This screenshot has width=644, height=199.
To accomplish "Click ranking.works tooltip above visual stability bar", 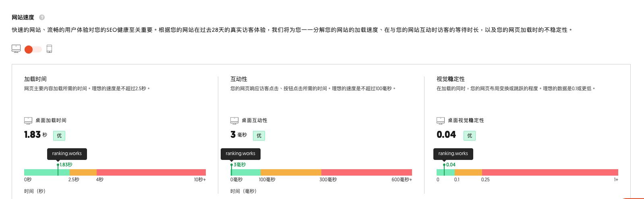I will (x=453, y=153).
